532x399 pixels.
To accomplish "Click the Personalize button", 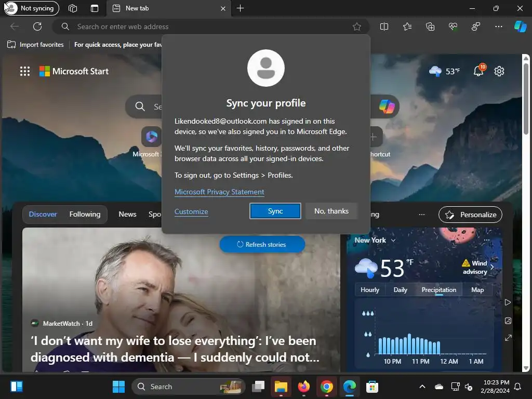I will (x=470, y=215).
